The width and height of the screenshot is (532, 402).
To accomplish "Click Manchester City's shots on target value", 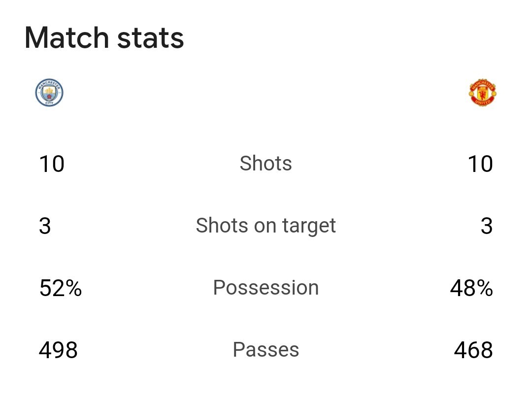I will click(x=45, y=226).
